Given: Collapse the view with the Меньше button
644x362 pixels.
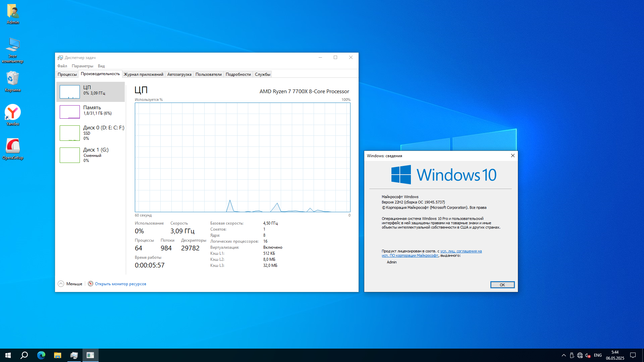Looking at the screenshot, I should [70, 284].
